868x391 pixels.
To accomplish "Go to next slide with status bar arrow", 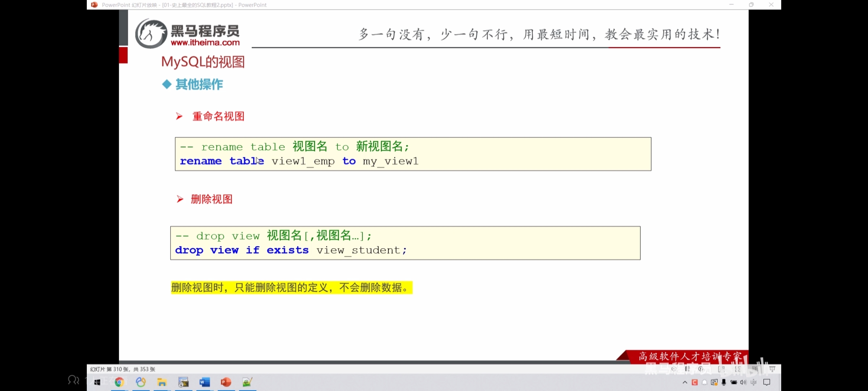I will point(701,369).
